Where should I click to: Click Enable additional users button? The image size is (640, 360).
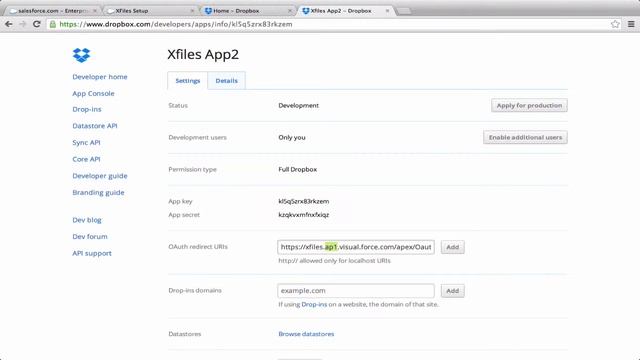click(x=525, y=137)
